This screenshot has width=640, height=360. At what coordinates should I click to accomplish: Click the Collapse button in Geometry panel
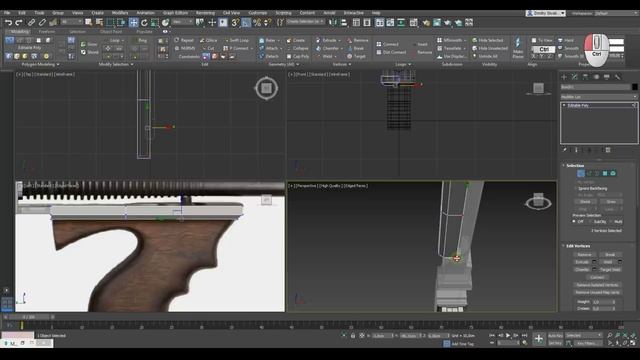[297, 48]
